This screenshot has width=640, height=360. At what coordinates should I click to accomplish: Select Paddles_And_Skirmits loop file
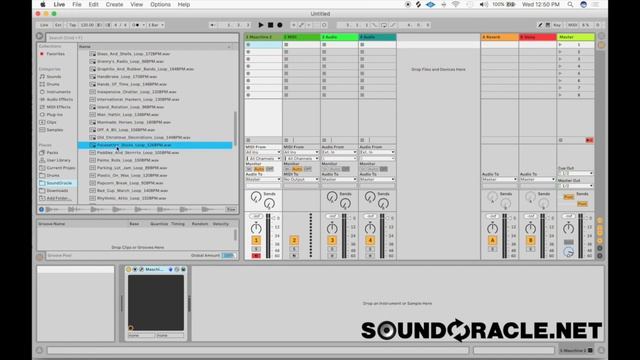click(138, 153)
